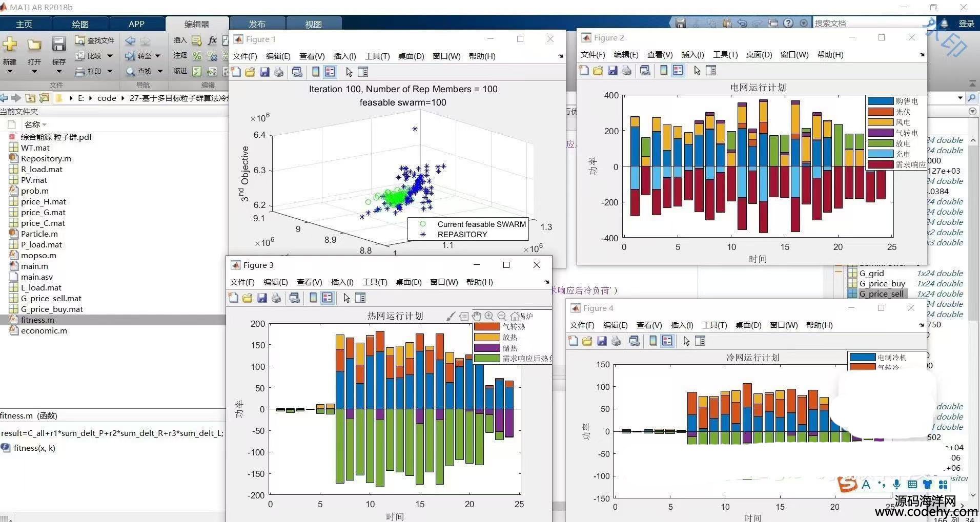
Task: Open the 打印 dropdown arrow
Action: [110, 71]
